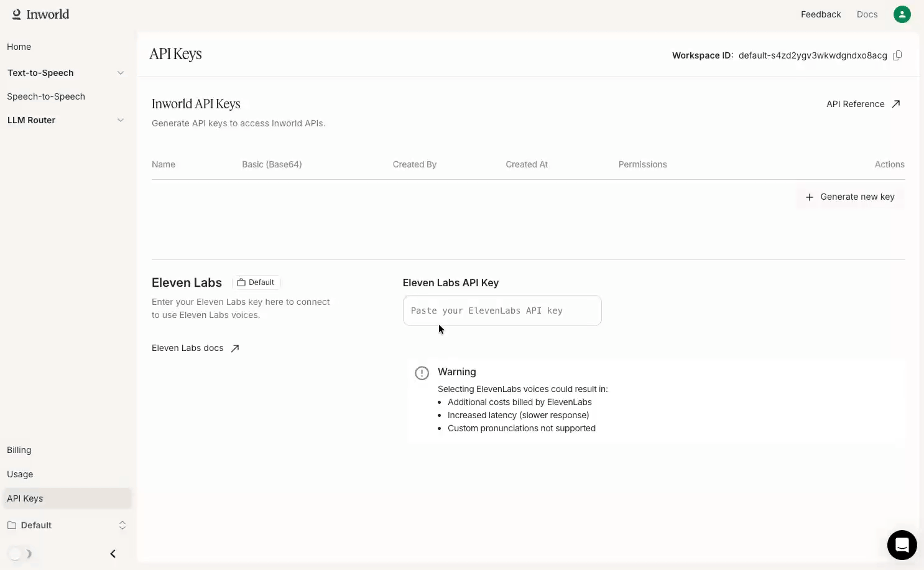Click the Permissions column header

(642, 164)
